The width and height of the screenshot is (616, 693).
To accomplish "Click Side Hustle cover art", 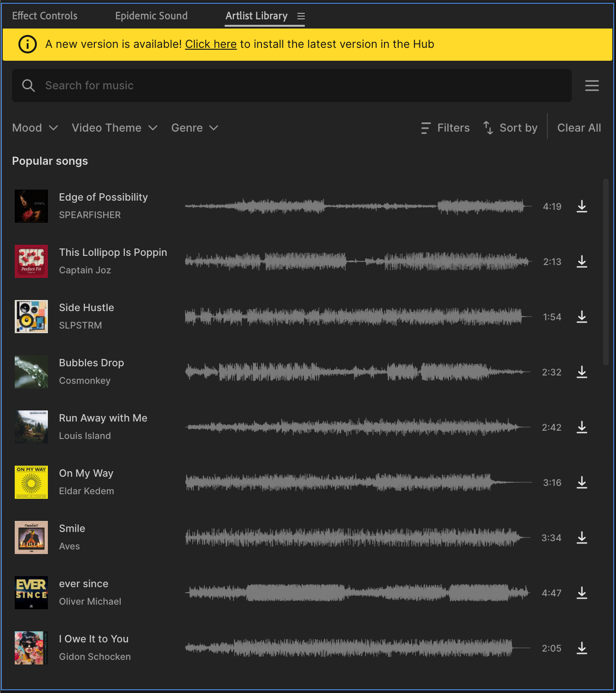I will point(31,317).
